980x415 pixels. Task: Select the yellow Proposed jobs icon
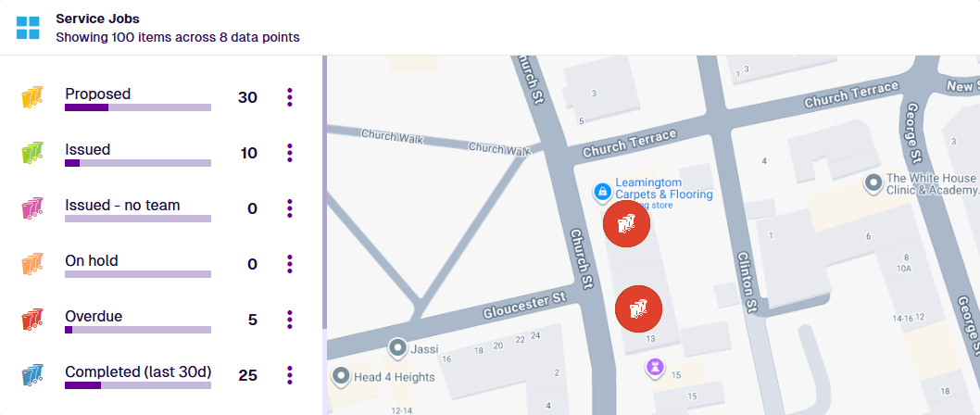click(32, 97)
